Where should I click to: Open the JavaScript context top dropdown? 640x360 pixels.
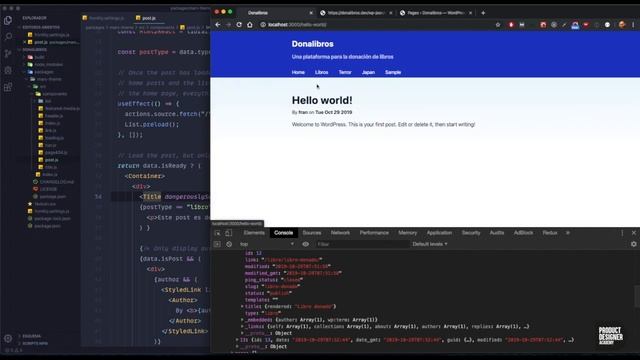tap(266, 244)
